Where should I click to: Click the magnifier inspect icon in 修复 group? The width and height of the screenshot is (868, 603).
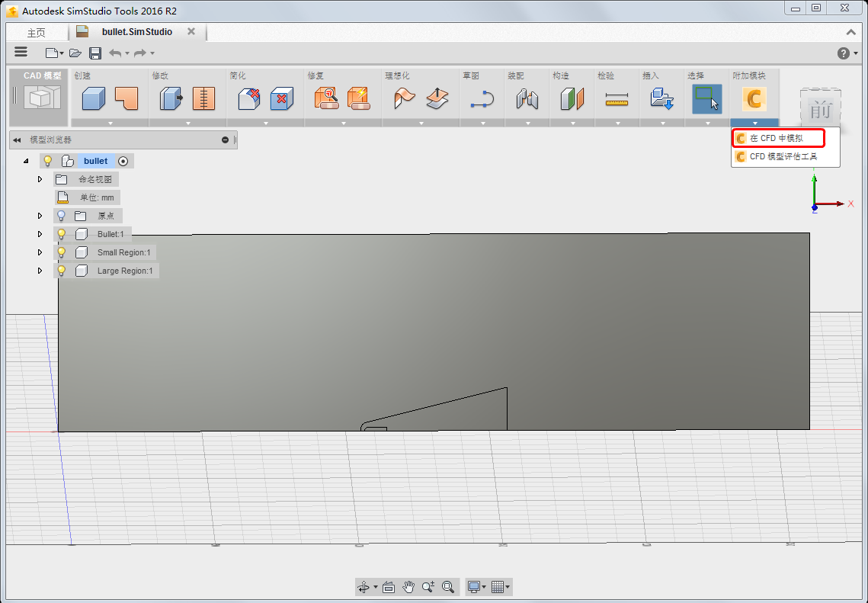327,98
